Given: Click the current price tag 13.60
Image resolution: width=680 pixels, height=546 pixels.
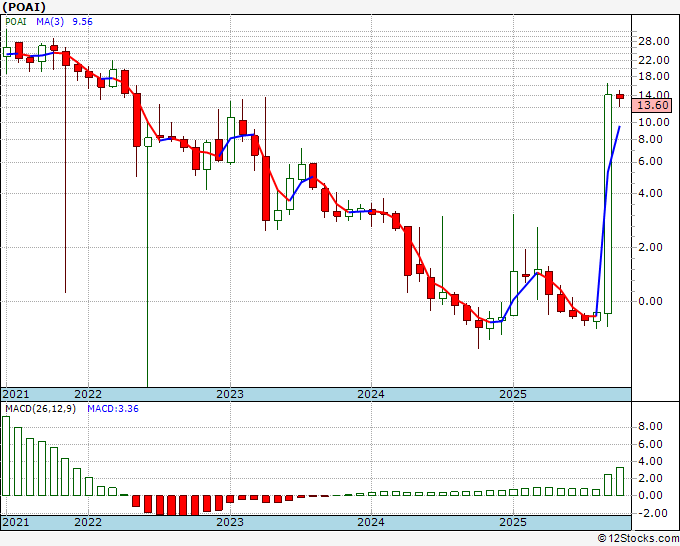Looking at the screenshot, I should coord(653,105).
